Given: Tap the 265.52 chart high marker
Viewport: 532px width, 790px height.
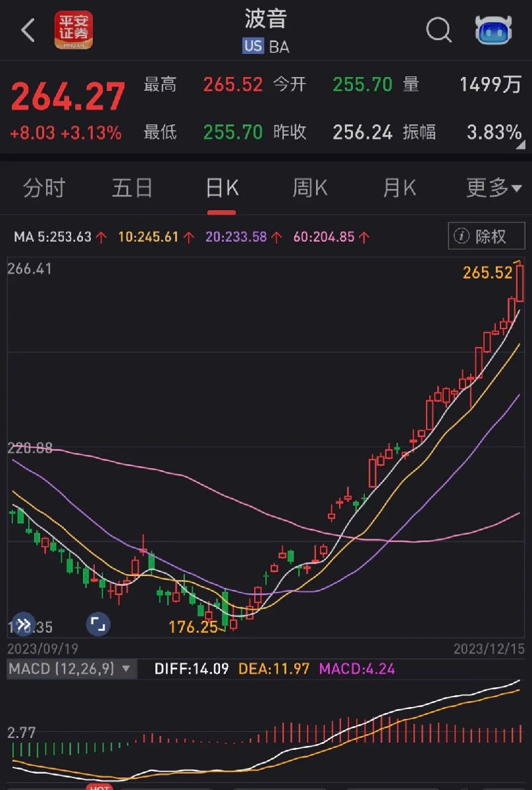Looking at the screenshot, I should [x=487, y=273].
